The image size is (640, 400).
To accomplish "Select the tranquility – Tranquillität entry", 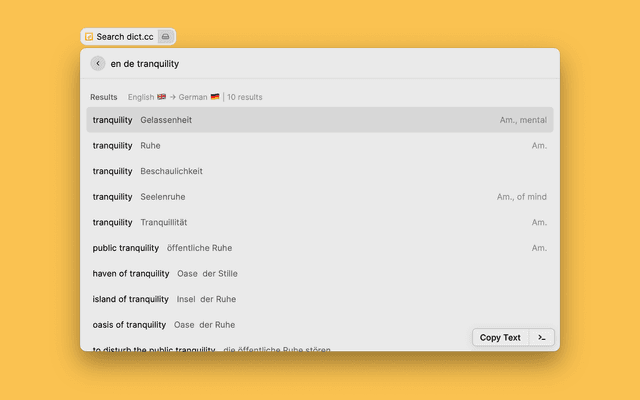I will (319, 222).
